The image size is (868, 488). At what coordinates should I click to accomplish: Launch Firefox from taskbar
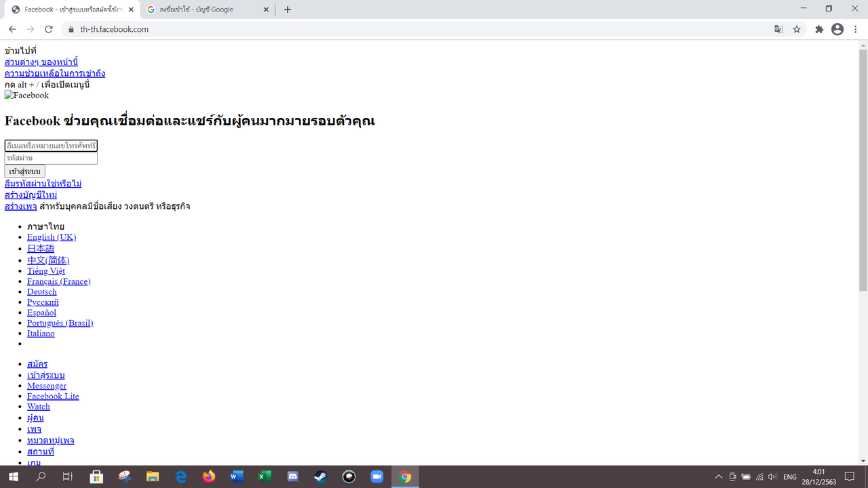point(209,476)
